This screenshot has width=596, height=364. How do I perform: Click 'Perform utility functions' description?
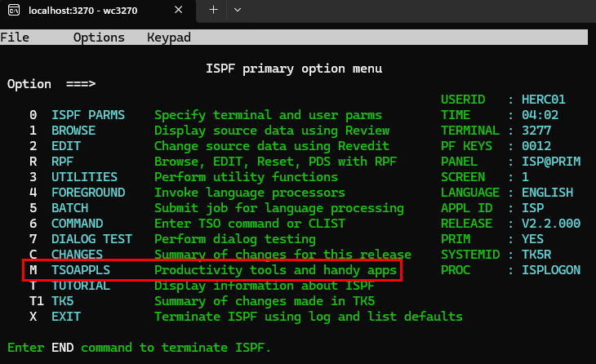click(246, 177)
